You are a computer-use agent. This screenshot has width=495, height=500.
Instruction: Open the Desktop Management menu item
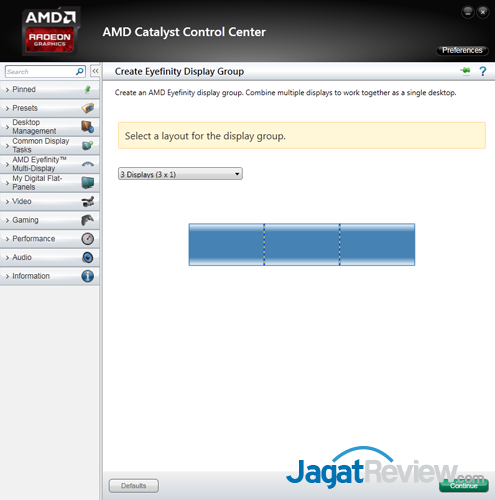(x=50, y=127)
